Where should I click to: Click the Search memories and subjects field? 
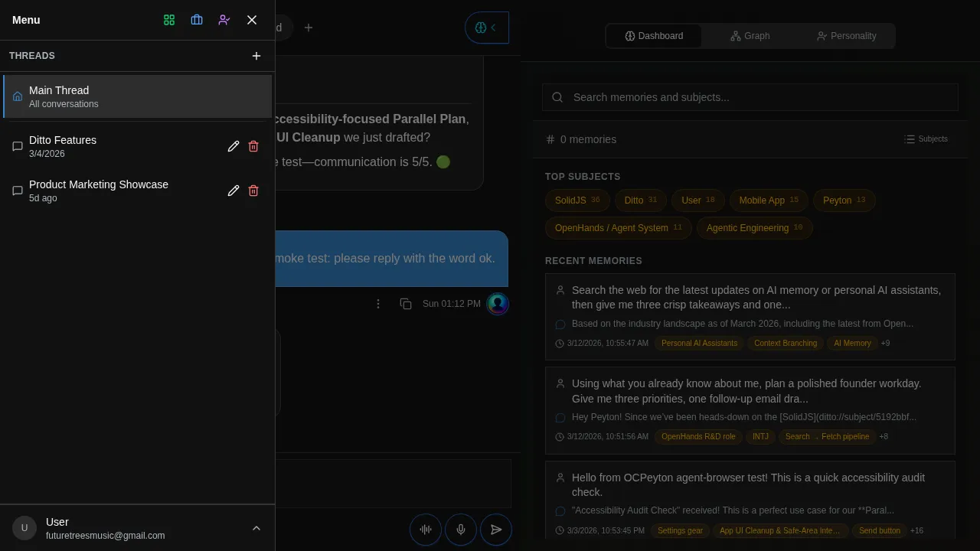point(750,97)
